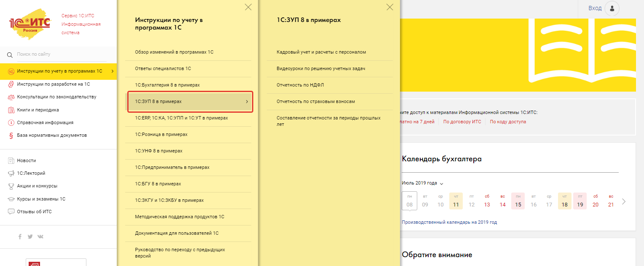Image resolution: width=644 pixels, height=266 pixels.
Task: Open Инструкции по разработке на 1С
Action: click(54, 84)
